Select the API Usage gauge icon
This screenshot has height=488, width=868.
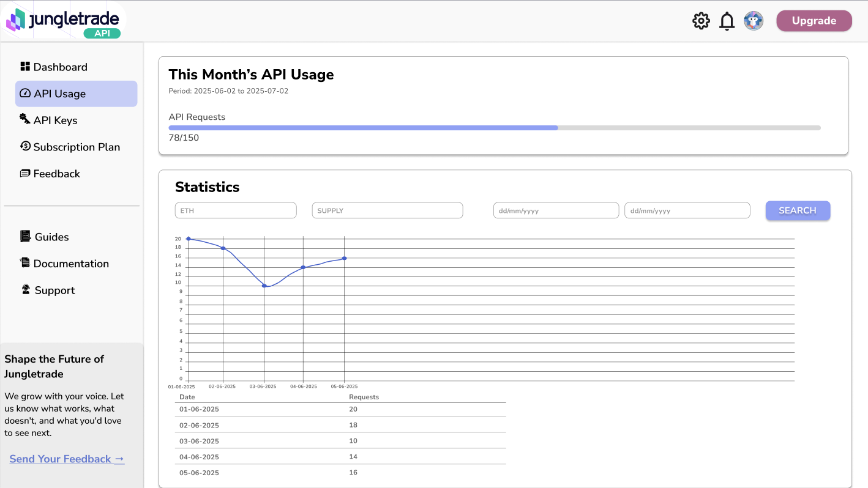tap(25, 93)
